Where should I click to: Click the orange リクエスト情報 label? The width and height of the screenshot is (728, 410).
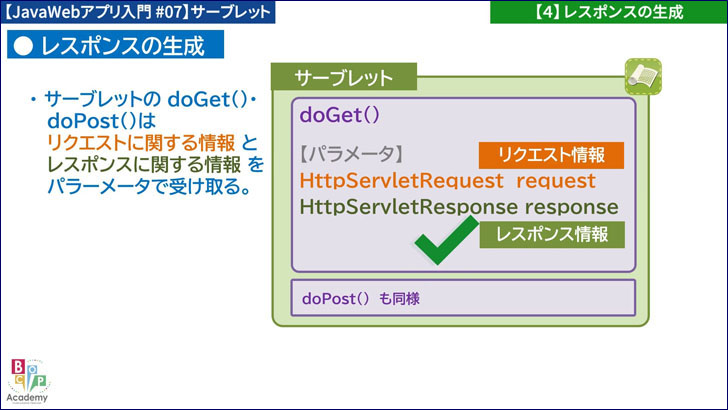[x=551, y=155]
